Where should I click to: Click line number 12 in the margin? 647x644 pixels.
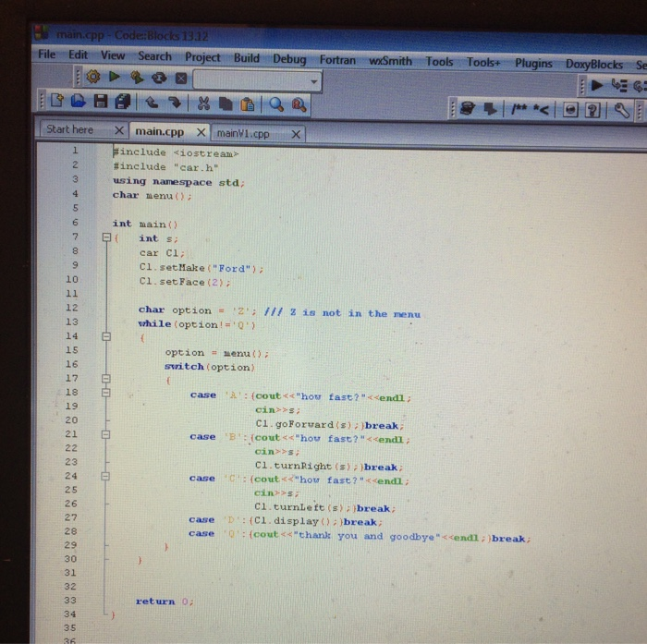pos(71,308)
